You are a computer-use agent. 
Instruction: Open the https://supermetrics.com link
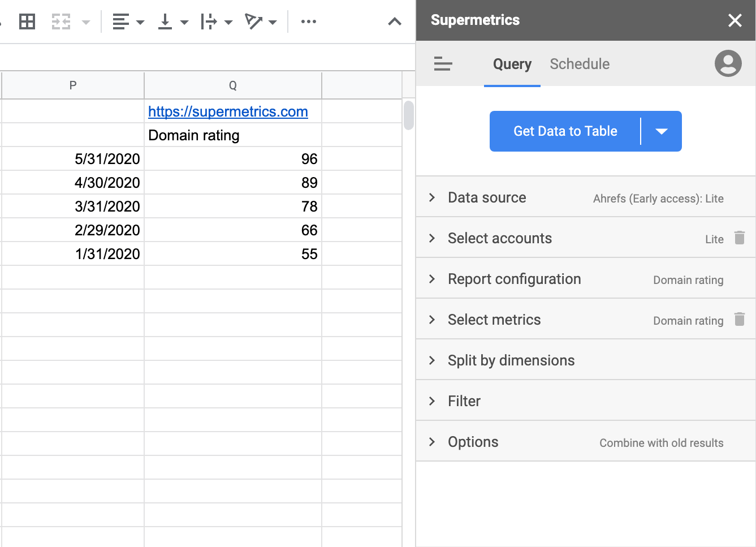228,111
